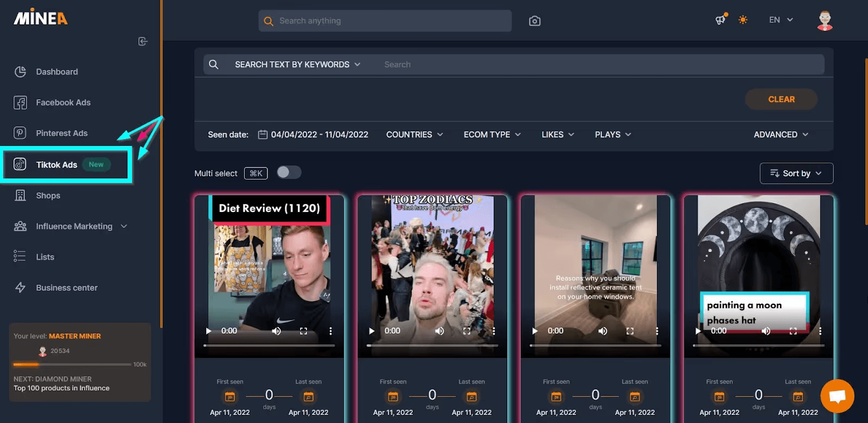The height and width of the screenshot is (423, 868).
Task: Open Pinterest Ads section
Action: (x=61, y=133)
